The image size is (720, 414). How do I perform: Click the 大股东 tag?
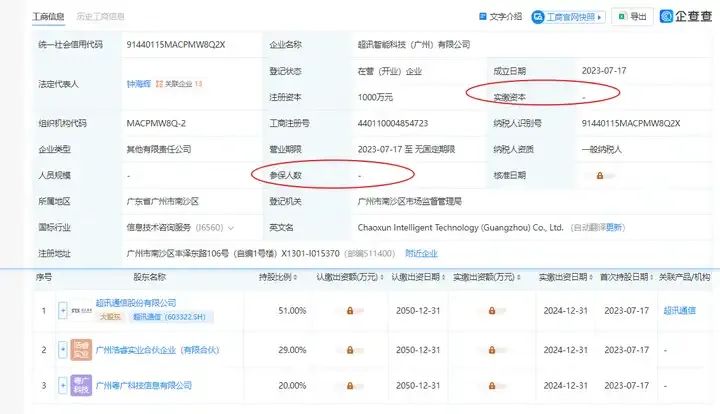click(110, 317)
